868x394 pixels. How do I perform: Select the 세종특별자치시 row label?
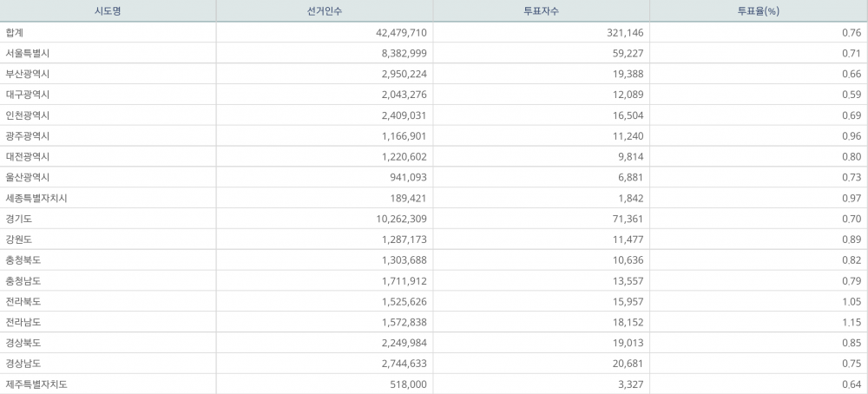(36, 198)
